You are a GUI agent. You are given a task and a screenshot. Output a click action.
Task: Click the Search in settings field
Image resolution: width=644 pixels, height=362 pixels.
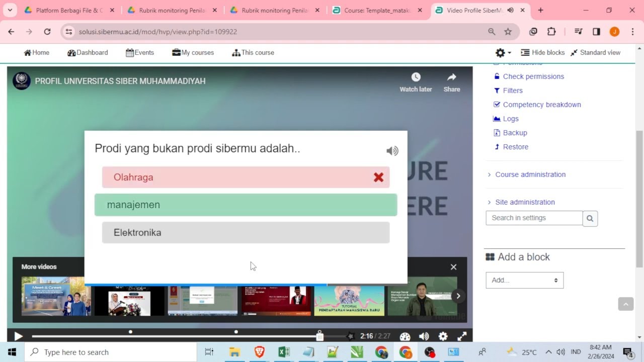(x=534, y=218)
